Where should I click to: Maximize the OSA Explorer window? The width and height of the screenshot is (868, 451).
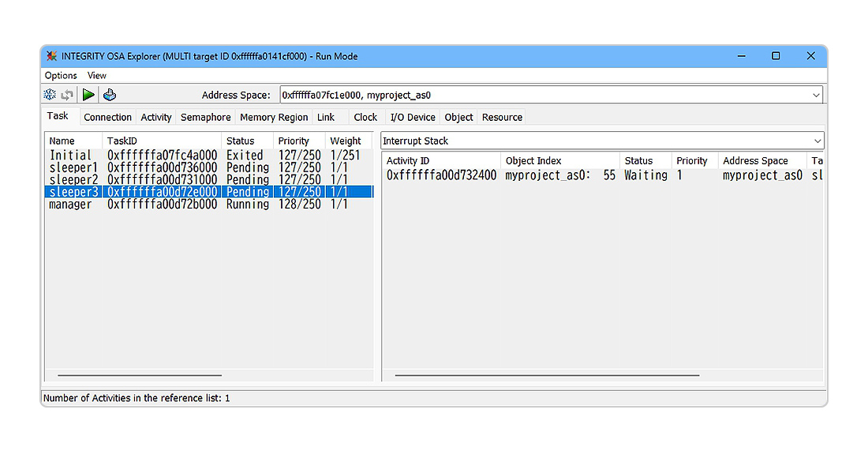click(776, 56)
